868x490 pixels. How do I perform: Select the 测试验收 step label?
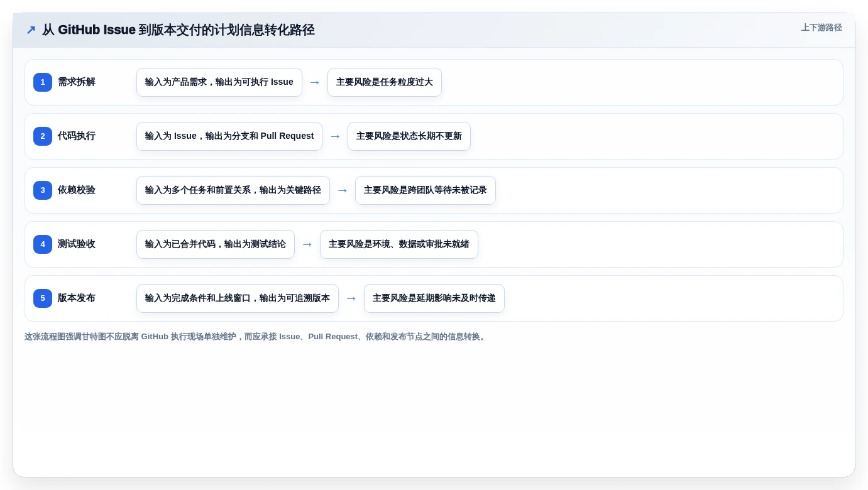pos(77,244)
